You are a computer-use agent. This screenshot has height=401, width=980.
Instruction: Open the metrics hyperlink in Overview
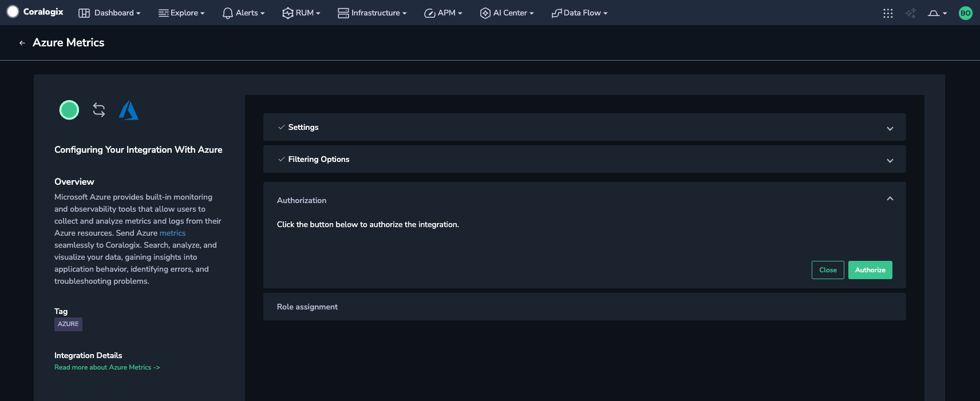click(x=172, y=233)
